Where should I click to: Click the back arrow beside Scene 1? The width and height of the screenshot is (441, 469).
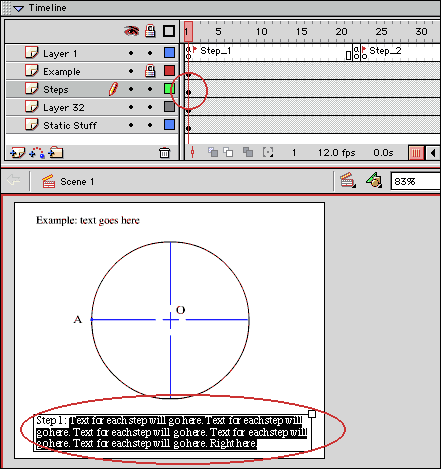point(14,181)
